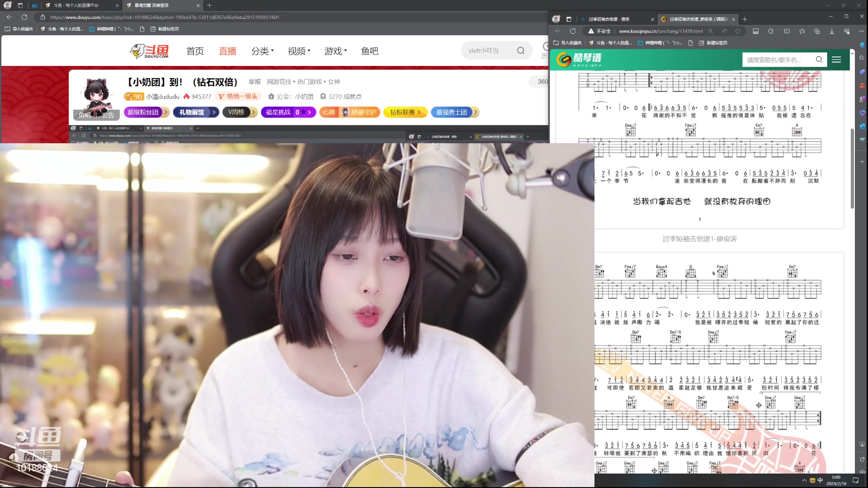This screenshot has height=488, width=868.
Task: Open the 鱼吧 menu item
Action: (370, 51)
